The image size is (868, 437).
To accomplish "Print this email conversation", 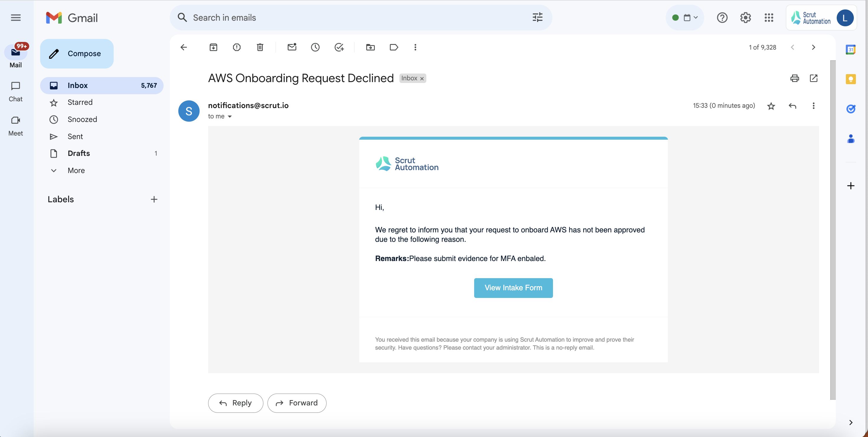I will tap(794, 78).
